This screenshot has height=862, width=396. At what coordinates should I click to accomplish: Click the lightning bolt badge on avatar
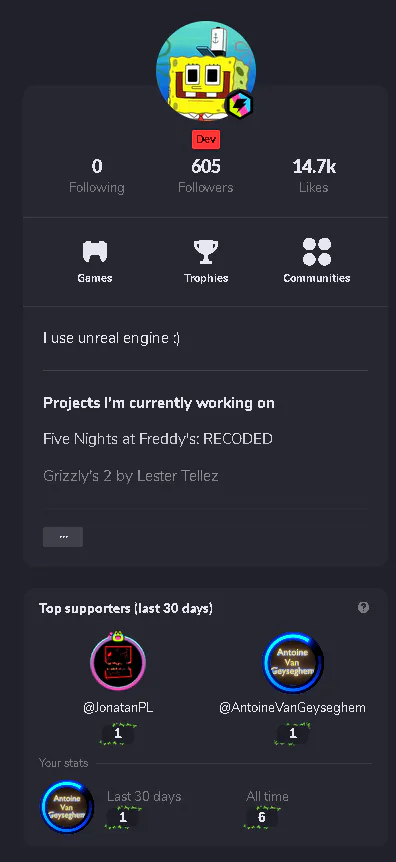pyautogui.click(x=240, y=104)
